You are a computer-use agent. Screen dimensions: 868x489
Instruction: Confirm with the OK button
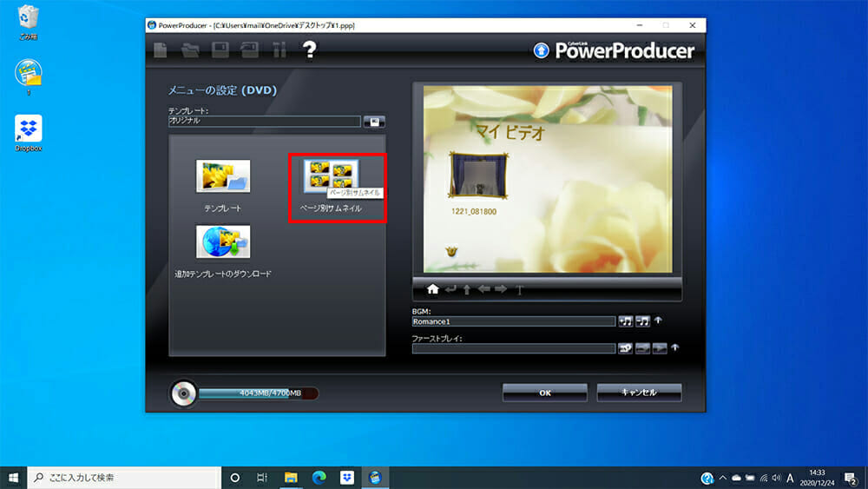click(x=545, y=393)
